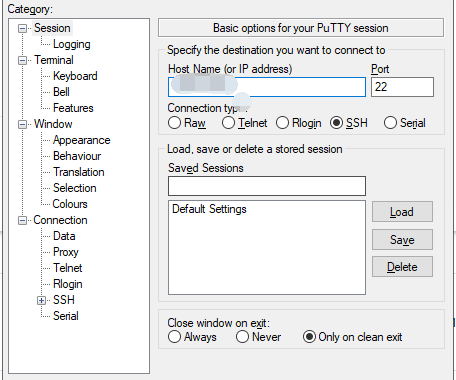Open the Logging category
The image size is (456, 380).
[x=72, y=44]
